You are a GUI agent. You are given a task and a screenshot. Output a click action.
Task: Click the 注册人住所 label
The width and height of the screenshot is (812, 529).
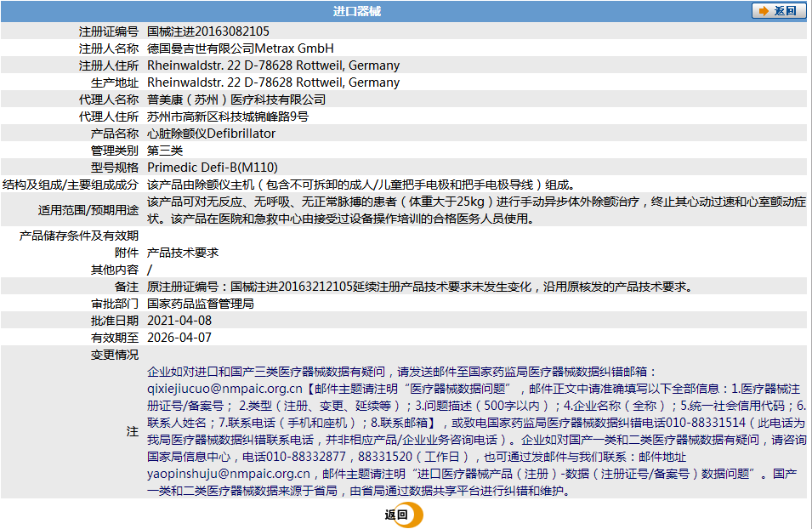click(x=109, y=65)
